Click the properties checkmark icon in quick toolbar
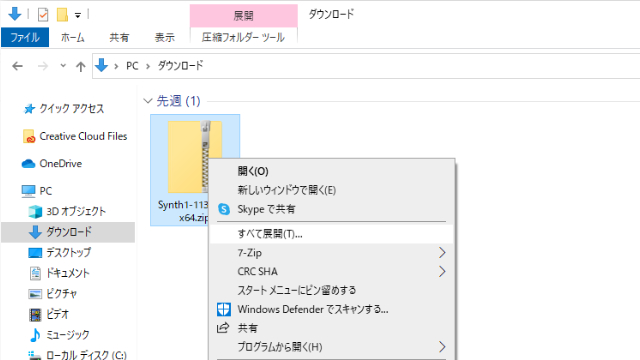This screenshot has height=360, width=640. [43, 15]
